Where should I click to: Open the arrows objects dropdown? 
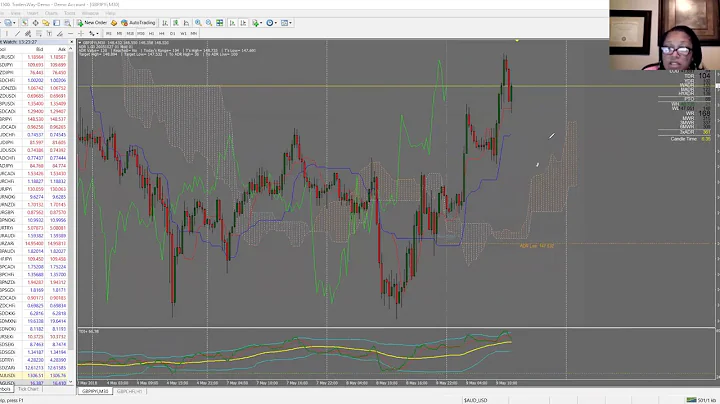click(x=94, y=34)
